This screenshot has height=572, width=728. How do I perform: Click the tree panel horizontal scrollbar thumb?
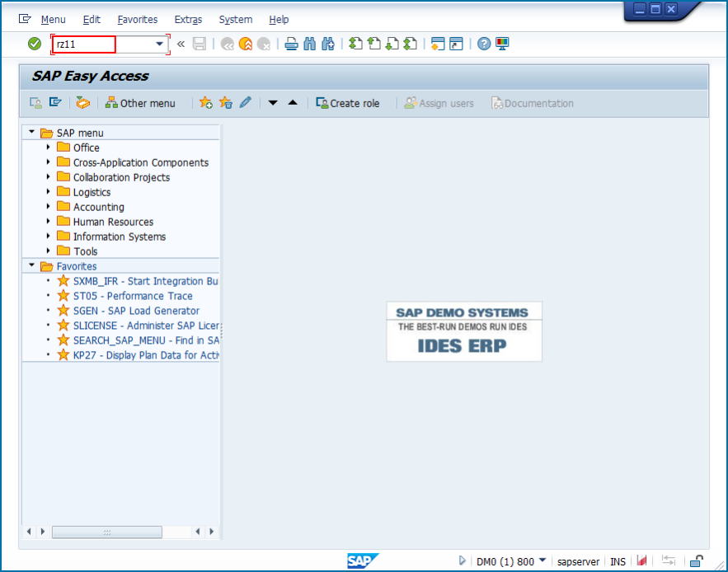(x=107, y=532)
